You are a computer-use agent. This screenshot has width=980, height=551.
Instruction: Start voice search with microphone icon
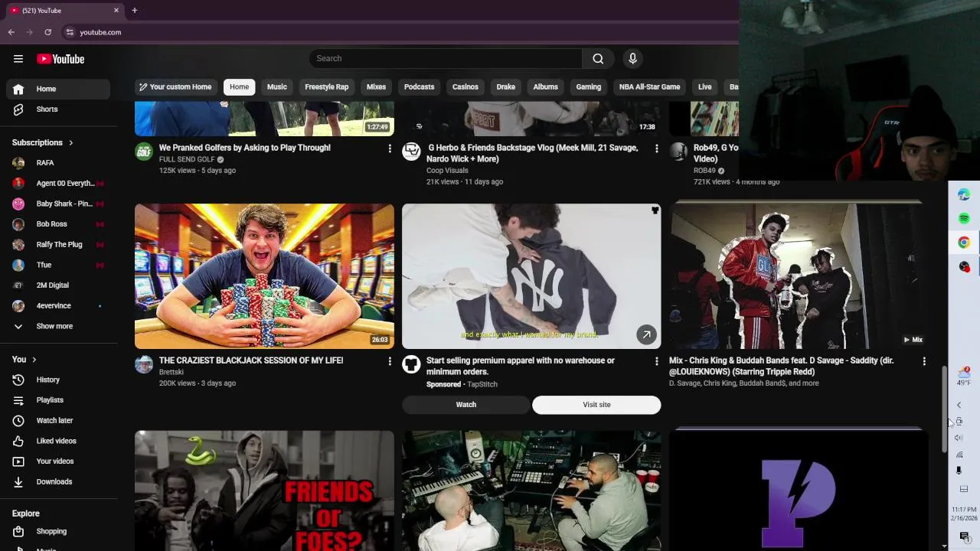(x=632, y=58)
